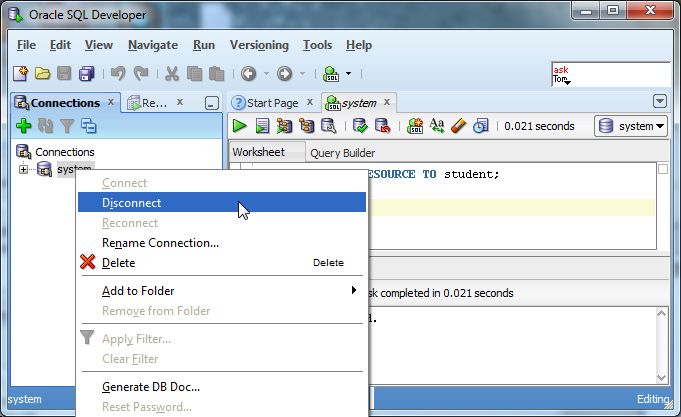
Task: Click the Forward navigation button
Action: click(x=284, y=74)
